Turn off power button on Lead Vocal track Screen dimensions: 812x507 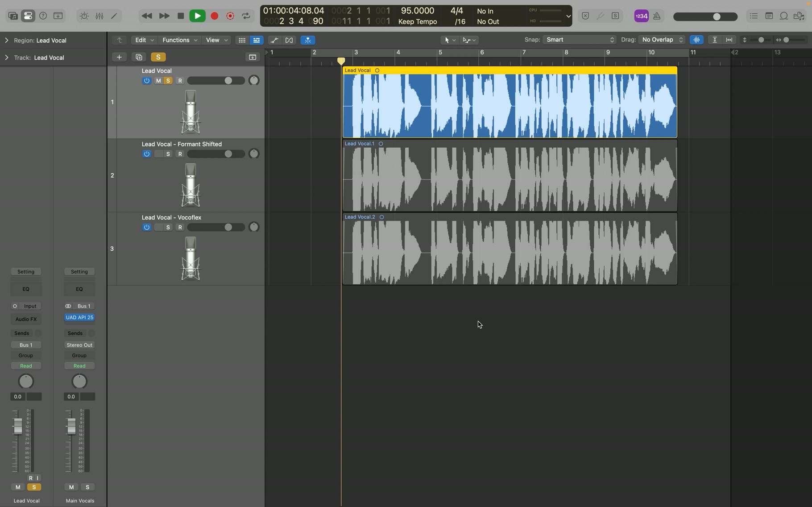coord(146,81)
